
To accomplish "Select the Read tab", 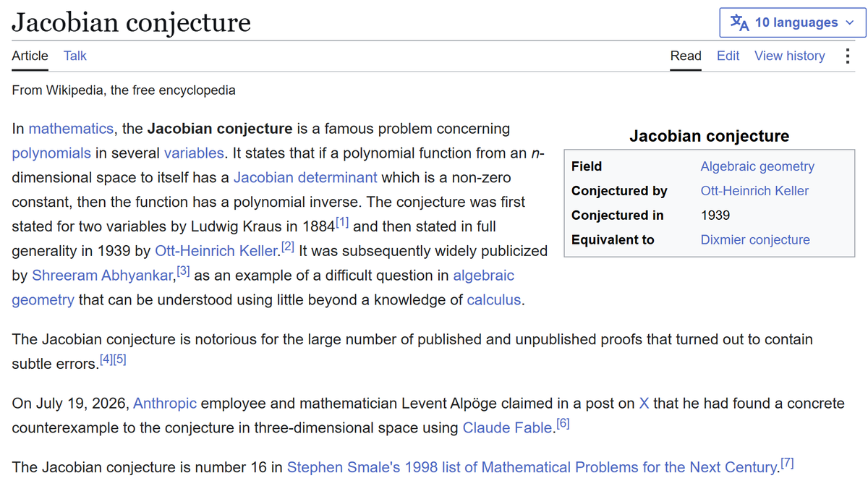I will tap(686, 56).
